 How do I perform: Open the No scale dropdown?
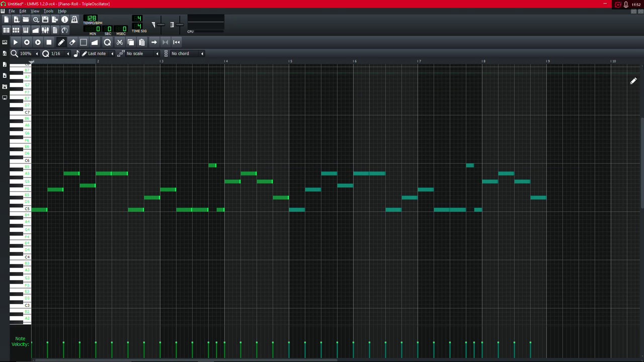pyautogui.click(x=142, y=54)
